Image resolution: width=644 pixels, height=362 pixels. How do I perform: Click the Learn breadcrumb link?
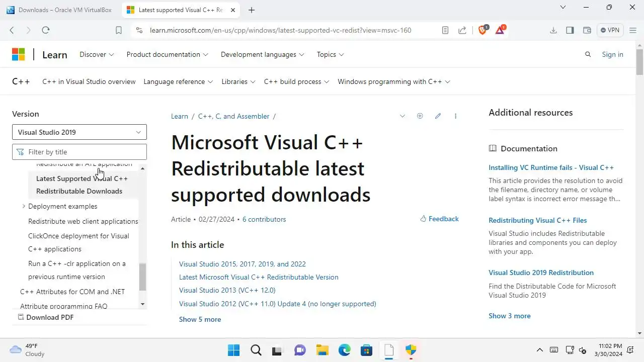tap(180, 116)
